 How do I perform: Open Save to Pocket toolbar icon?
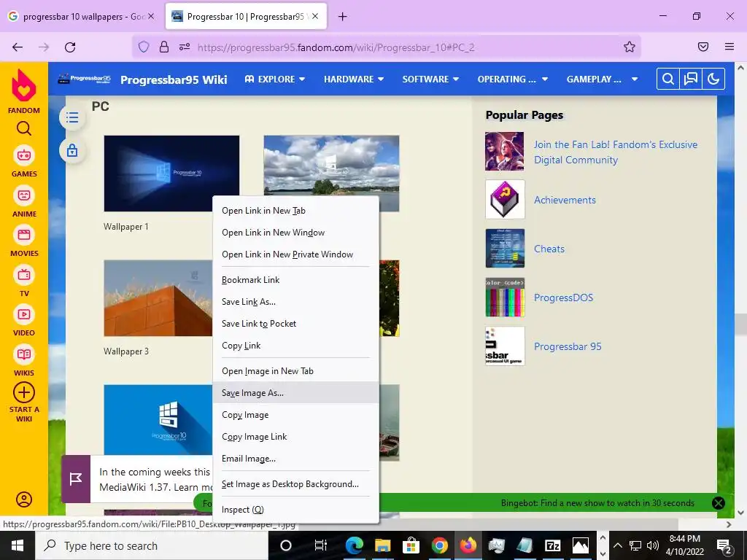tap(703, 47)
